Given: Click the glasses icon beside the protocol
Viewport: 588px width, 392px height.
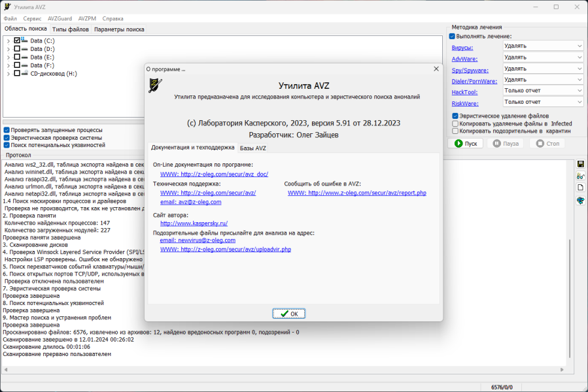Looking at the screenshot, I should 581,176.
